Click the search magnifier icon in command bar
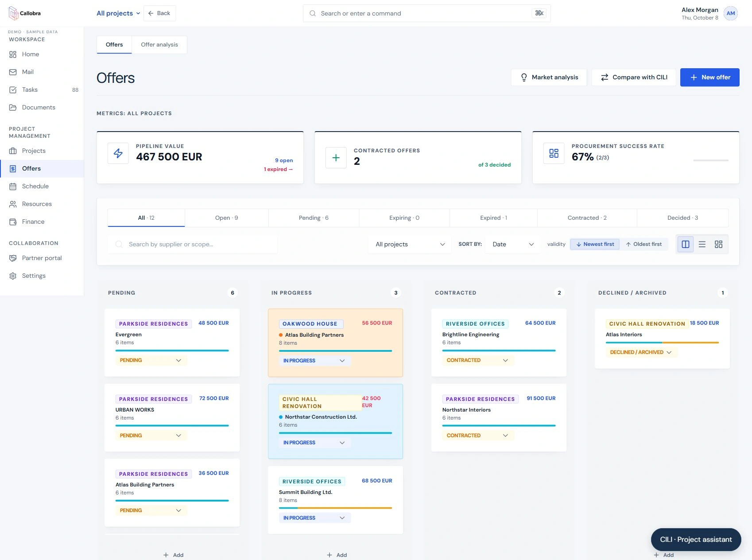 coord(313,13)
